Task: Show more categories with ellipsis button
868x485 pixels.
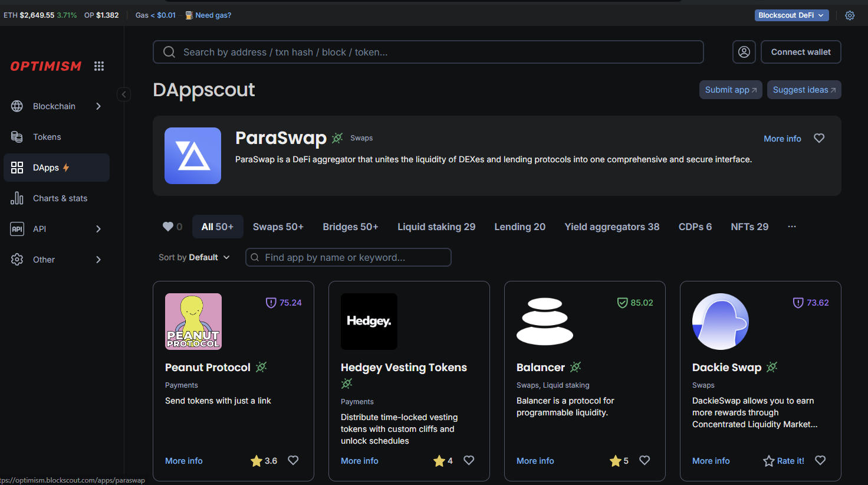Action: point(792,227)
